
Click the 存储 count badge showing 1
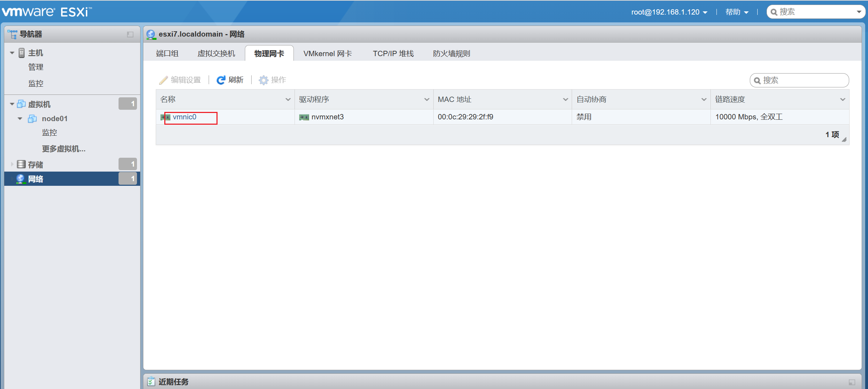[128, 164]
